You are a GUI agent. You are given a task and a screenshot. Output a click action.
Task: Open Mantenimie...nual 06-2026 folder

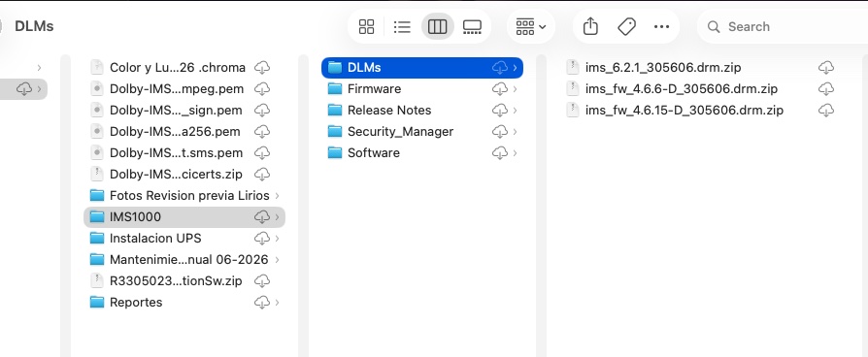[x=184, y=260]
